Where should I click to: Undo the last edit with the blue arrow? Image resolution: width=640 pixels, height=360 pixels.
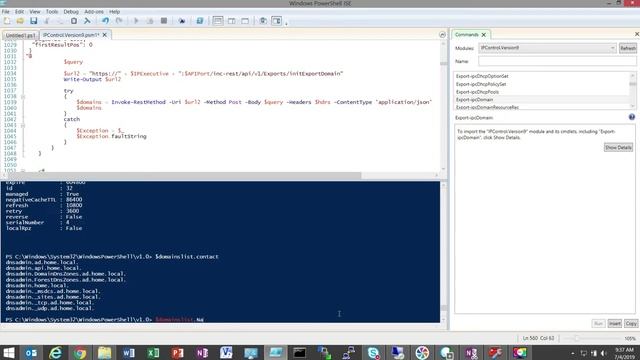(x=106, y=21)
